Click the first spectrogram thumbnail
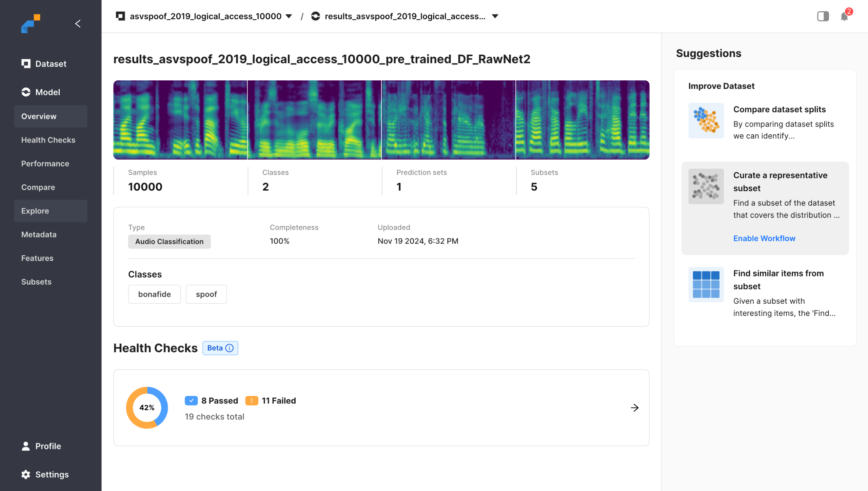Viewport: 868px width, 491px height. coord(180,120)
